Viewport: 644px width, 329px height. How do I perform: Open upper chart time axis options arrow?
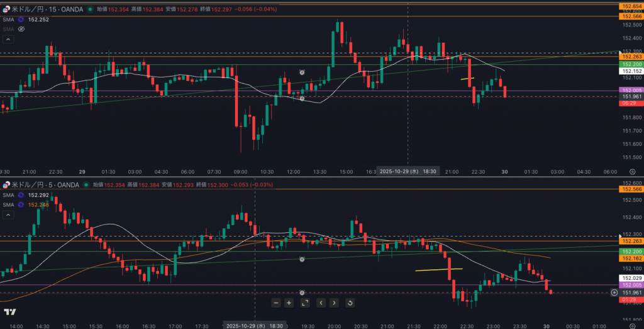coord(631,171)
